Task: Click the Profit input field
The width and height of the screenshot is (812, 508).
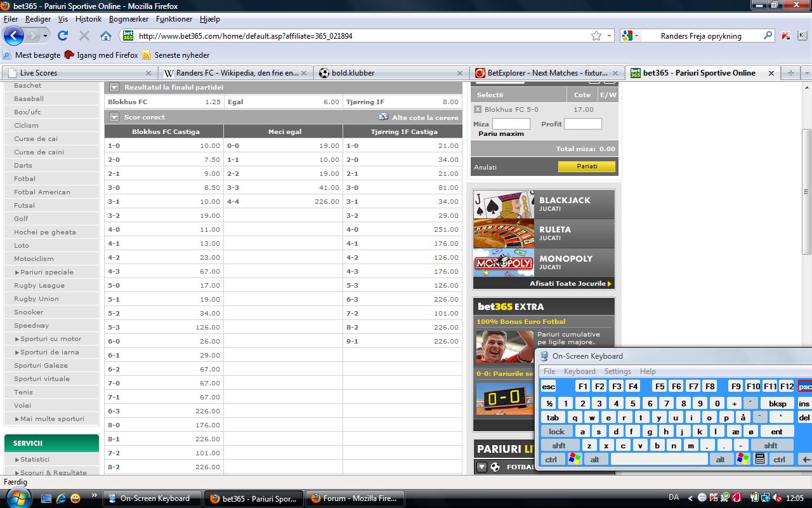Action: point(582,124)
